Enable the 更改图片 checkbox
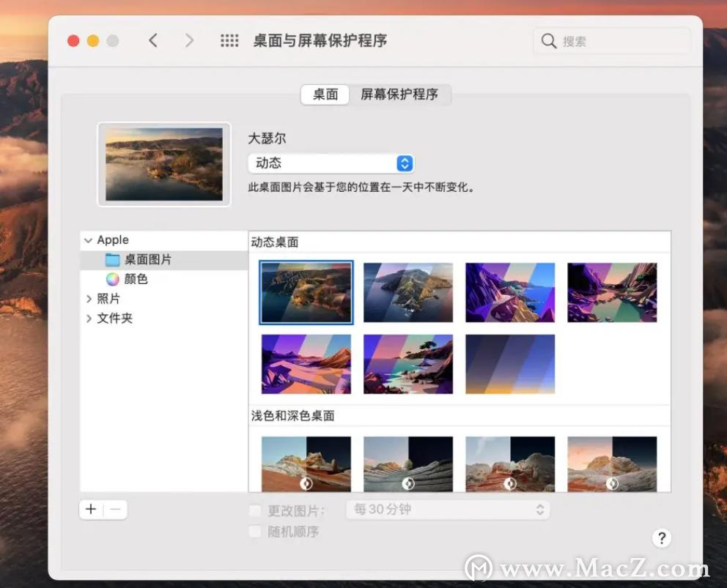Screen dimensions: 727x588 pyautogui.click(x=255, y=509)
